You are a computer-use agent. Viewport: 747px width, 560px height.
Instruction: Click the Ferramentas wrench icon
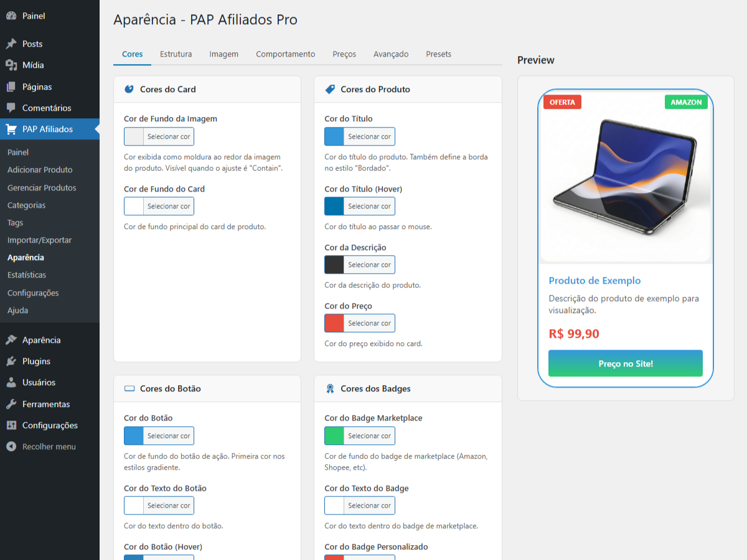pos(11,404)
